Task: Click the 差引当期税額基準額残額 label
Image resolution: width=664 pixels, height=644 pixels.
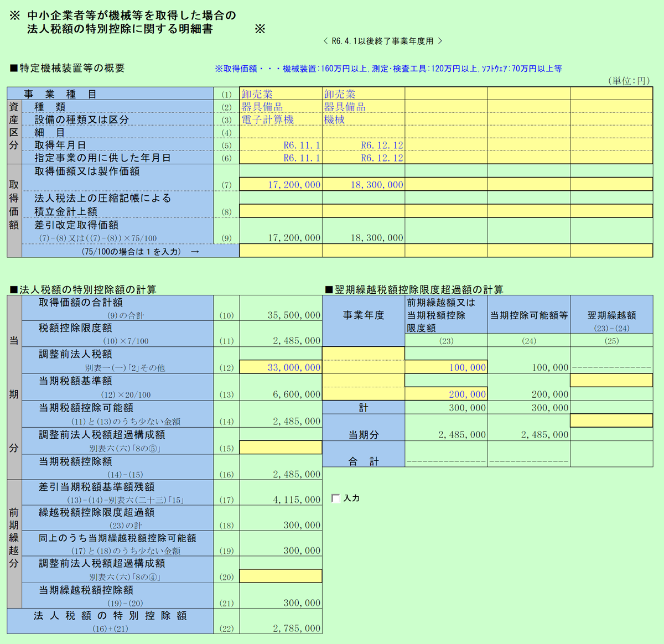Action: pyautogui.click(x=97, y=487)
